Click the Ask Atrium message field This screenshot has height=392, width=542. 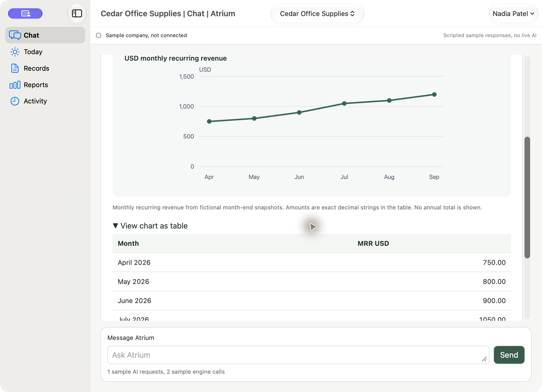298,355
